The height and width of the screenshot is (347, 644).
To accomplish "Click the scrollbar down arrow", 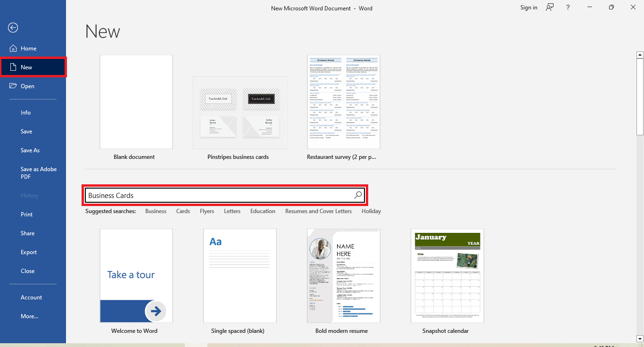I will 640,338.
